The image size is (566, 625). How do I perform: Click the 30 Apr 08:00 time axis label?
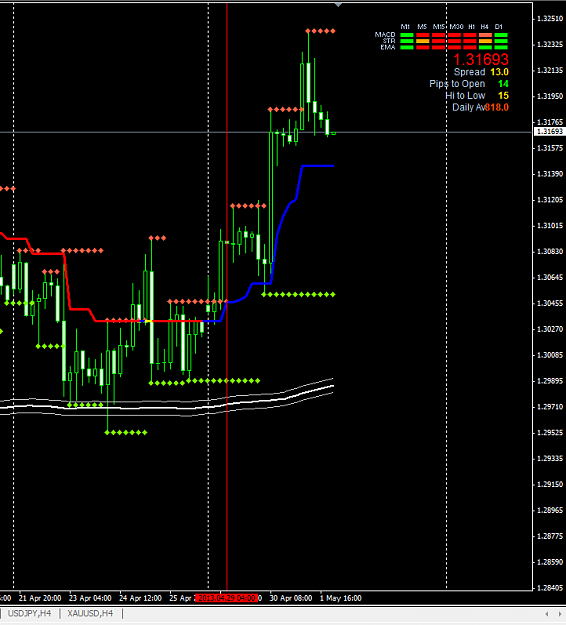coord(291,598)
